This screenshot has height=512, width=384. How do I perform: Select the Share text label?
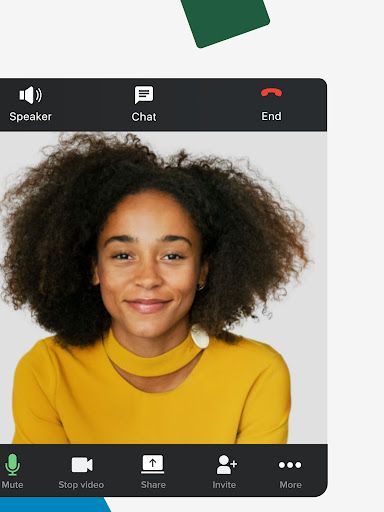[x=153, y=485]
